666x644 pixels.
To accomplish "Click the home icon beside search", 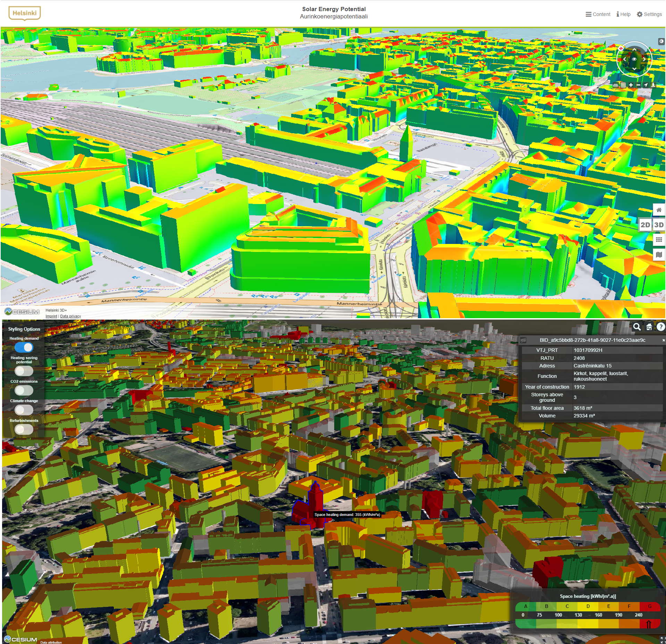I will [x=649, y=327].
